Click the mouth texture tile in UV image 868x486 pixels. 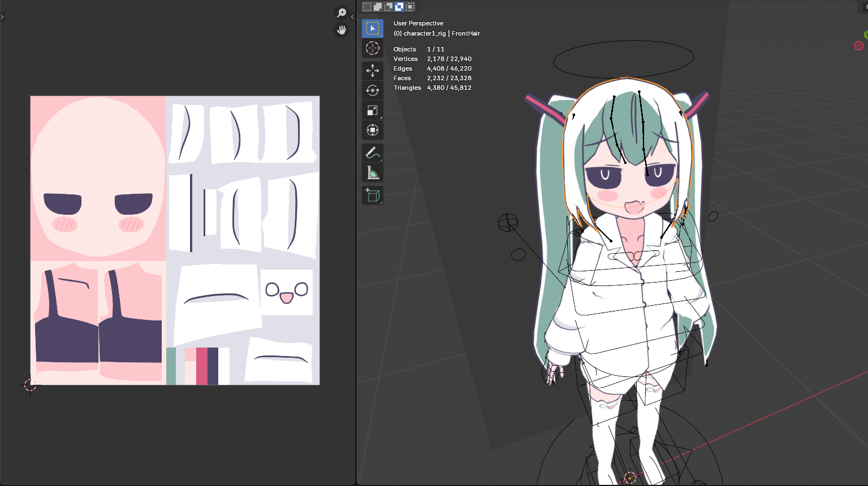coord(287,292)
